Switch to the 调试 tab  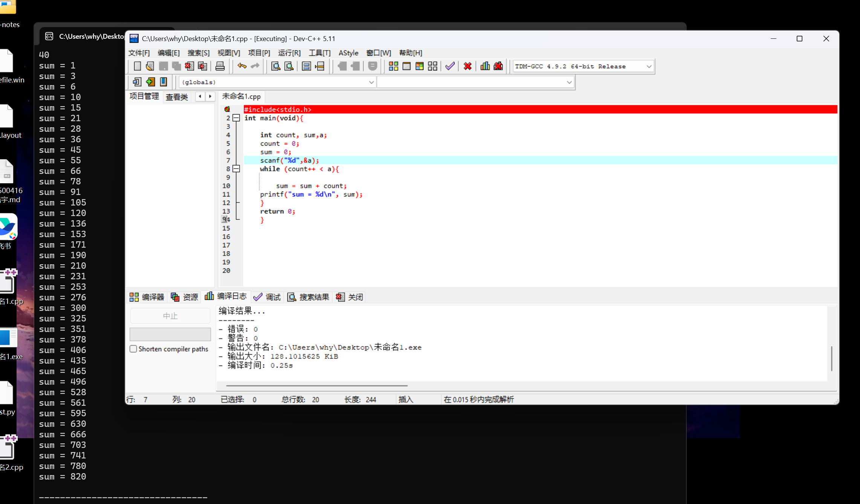point(267,297)
